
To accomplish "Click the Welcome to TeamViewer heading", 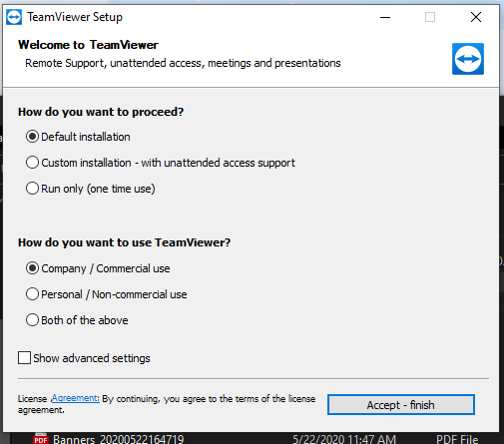I will tap(88, 45).
